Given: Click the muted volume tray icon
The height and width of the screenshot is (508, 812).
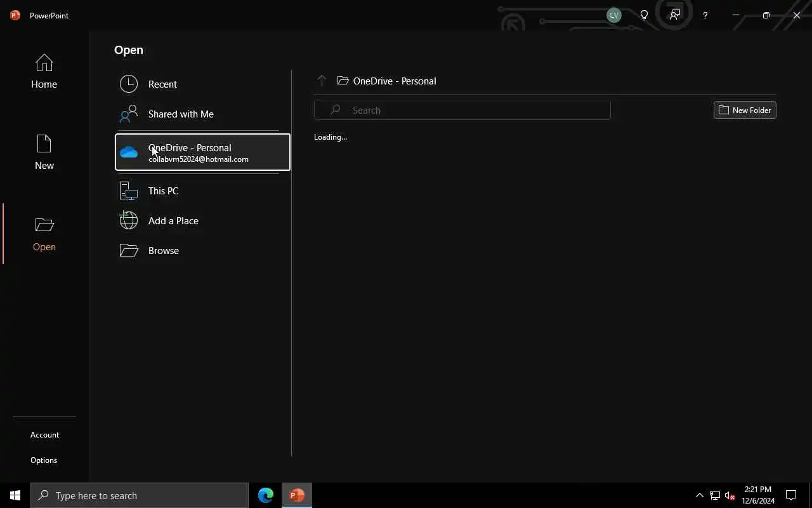Looking at the screenshot, I should click(x=730, y=495).
